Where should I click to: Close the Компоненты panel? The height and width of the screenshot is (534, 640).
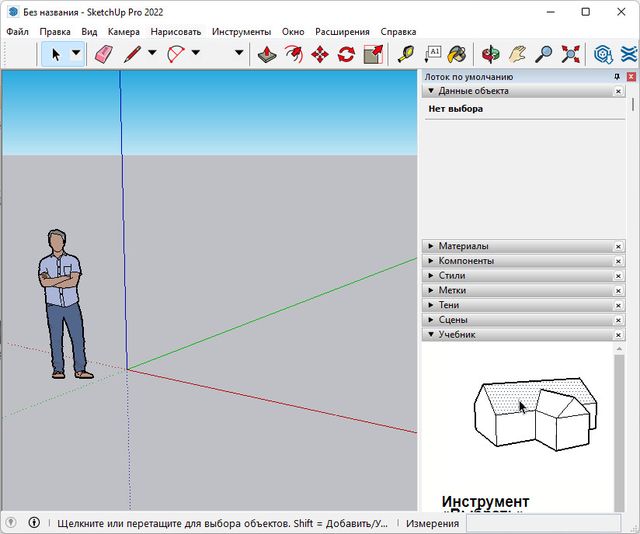[618, 261]
